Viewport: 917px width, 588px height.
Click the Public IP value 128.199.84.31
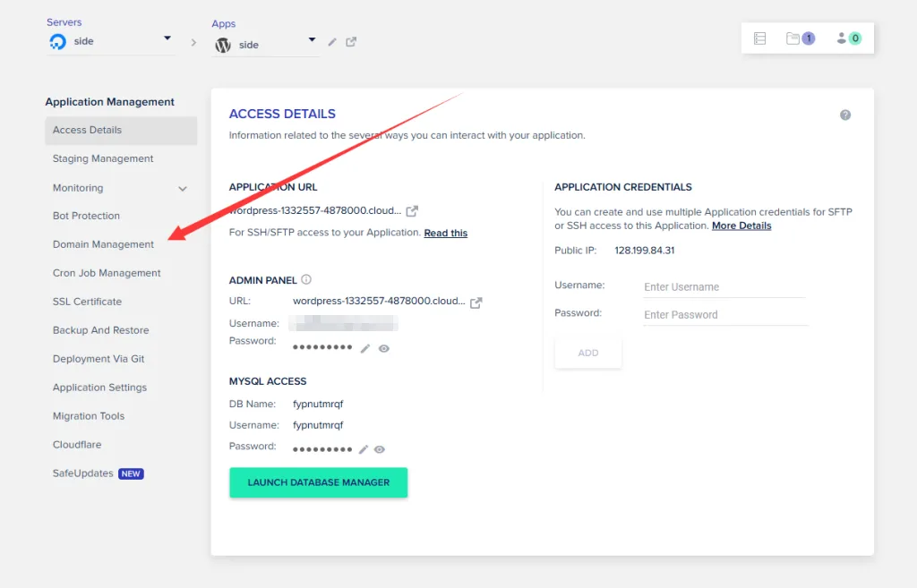644,251
